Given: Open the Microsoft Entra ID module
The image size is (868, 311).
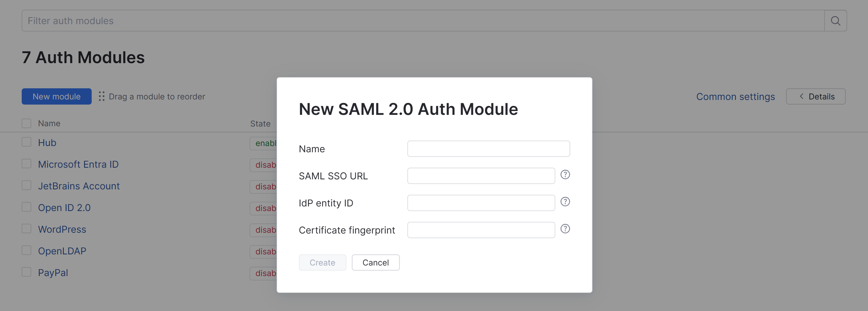Looking at the screenshot, I should [78, 164].
